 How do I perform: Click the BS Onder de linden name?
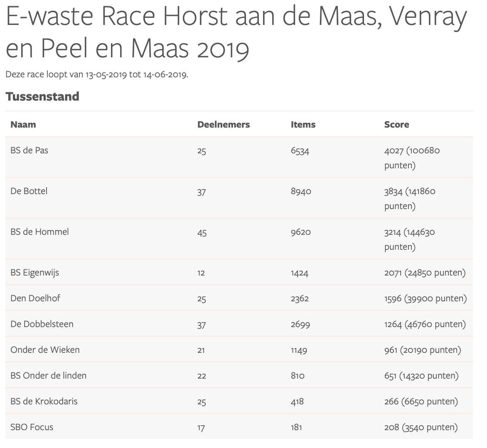coord(49,376)
